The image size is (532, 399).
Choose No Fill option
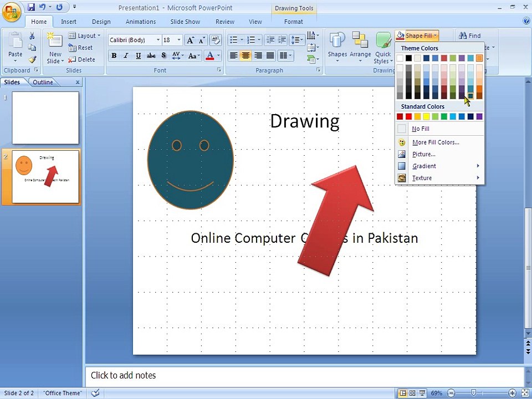439,129
